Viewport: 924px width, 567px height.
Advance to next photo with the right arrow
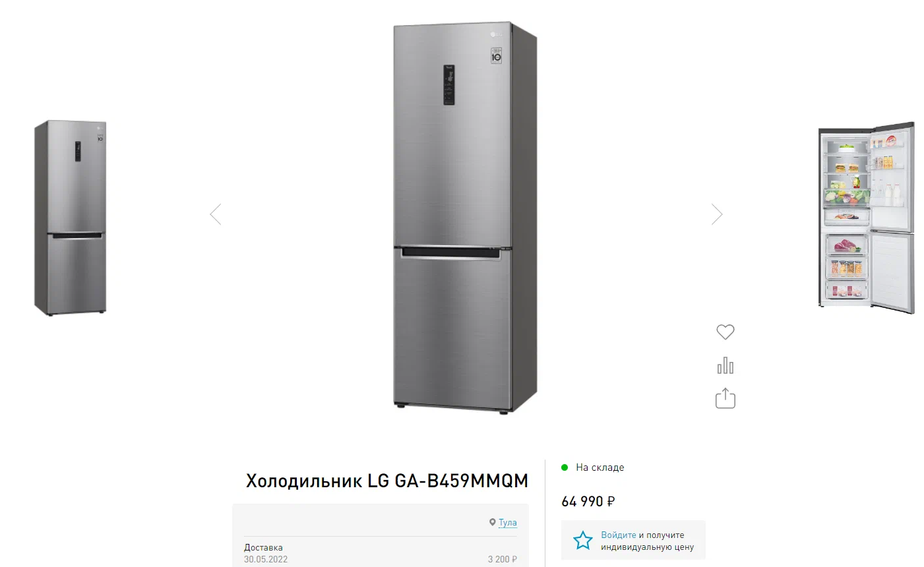coord(717,214)
